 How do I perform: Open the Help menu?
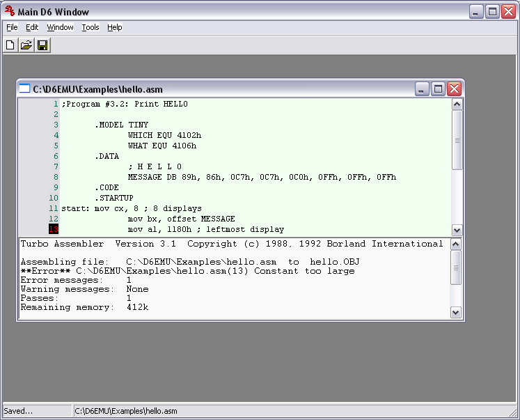(115, 27)
